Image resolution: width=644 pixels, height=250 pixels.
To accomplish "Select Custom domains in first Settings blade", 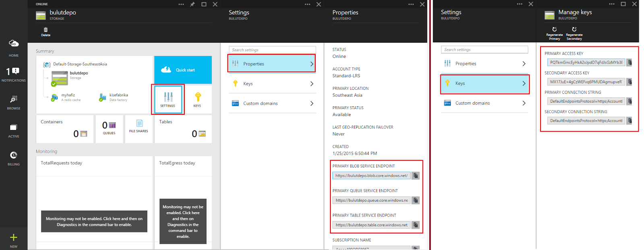I will pyautogui.click(x=272, y=103).
